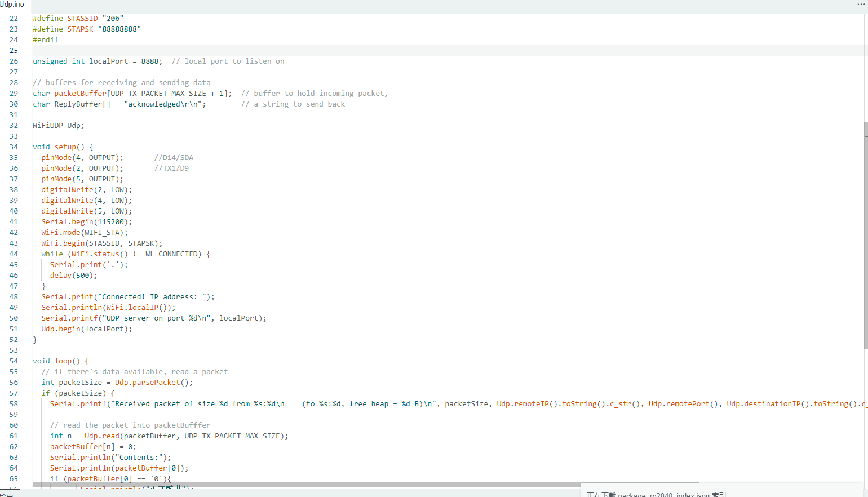Viewport: 868px width, 497px height.
Task: Click the 'void loop() {' line
Action: tap(61, 361)
